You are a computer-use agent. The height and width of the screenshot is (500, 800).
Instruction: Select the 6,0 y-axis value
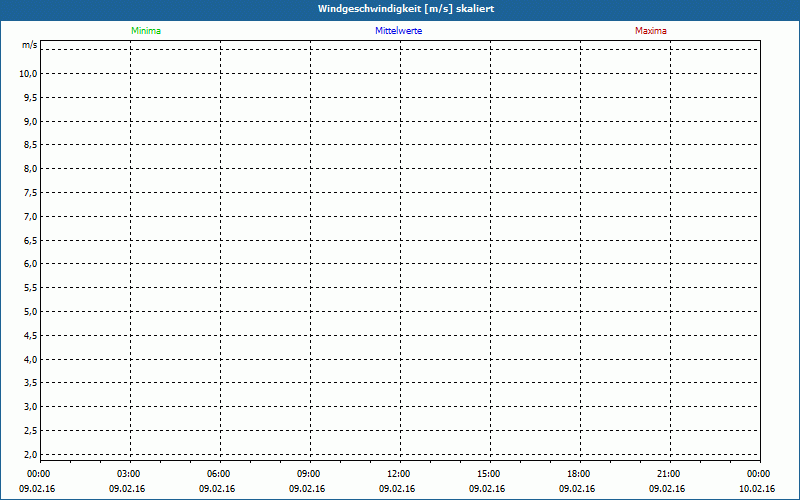pyautogui.click(x=31, y=264)
